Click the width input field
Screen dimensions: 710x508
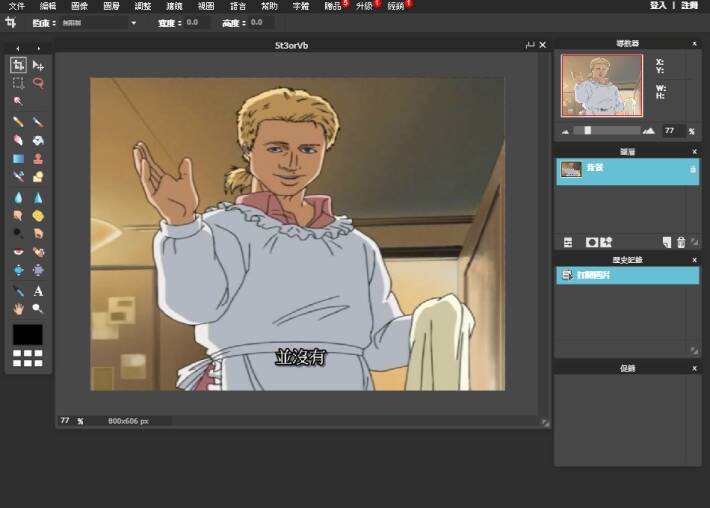(197, 22)
